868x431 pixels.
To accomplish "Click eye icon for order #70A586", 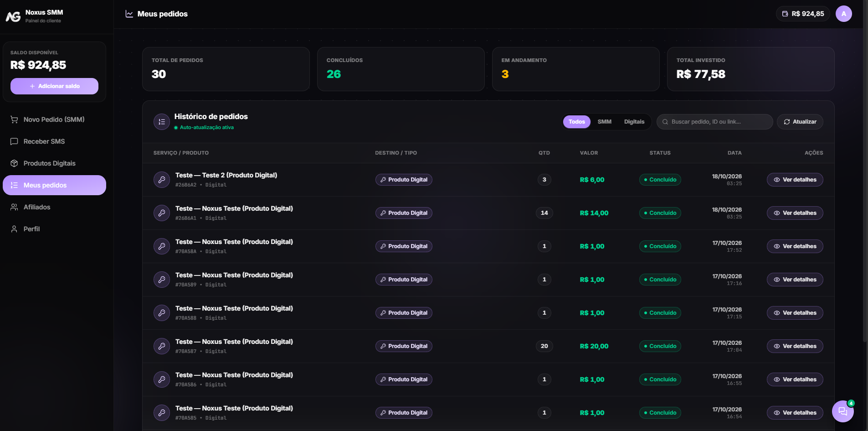I will [x=776, y=379].
